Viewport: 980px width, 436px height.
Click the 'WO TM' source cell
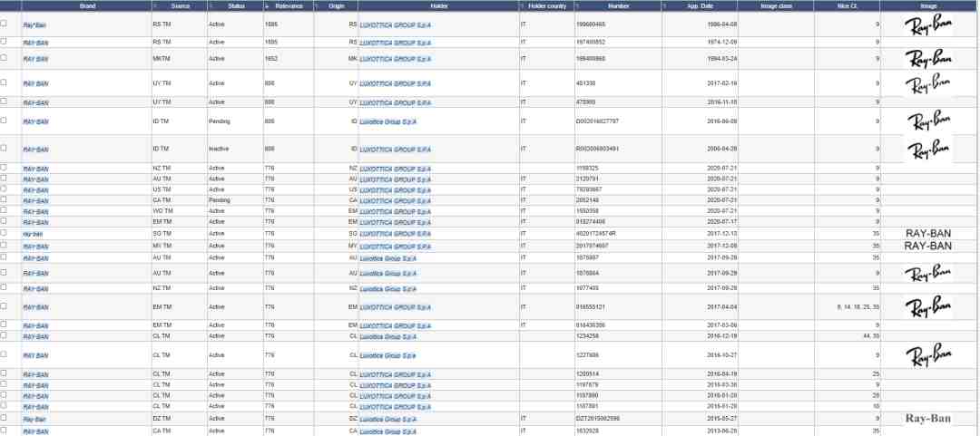(x=163, y=211)
